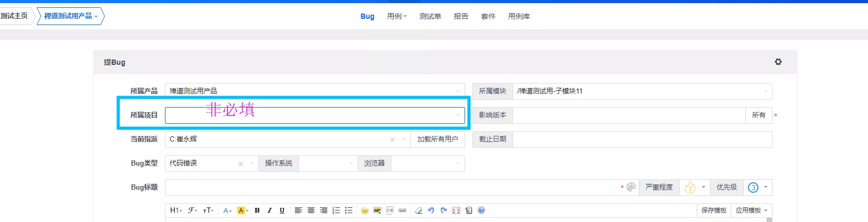This screenshot has width=868, height=222.
Task: Open the H1 heading format menu
Action: (176, 211)
